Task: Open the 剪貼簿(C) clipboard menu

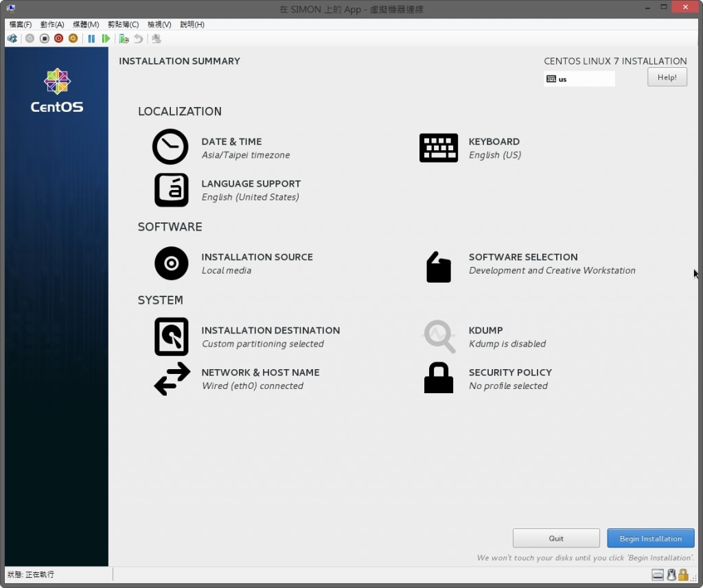Action: tap(123, 24)
